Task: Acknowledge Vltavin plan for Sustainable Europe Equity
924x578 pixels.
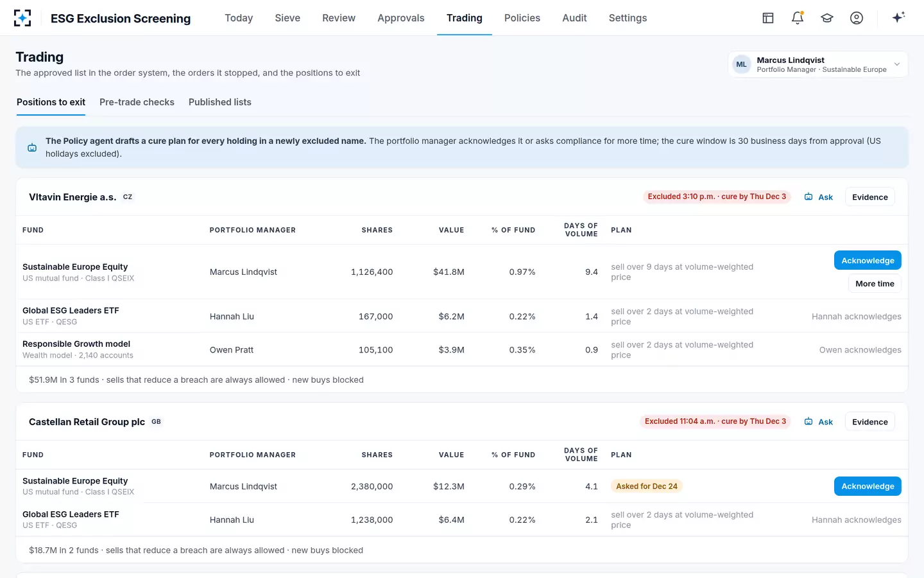Action: [868, 260]
